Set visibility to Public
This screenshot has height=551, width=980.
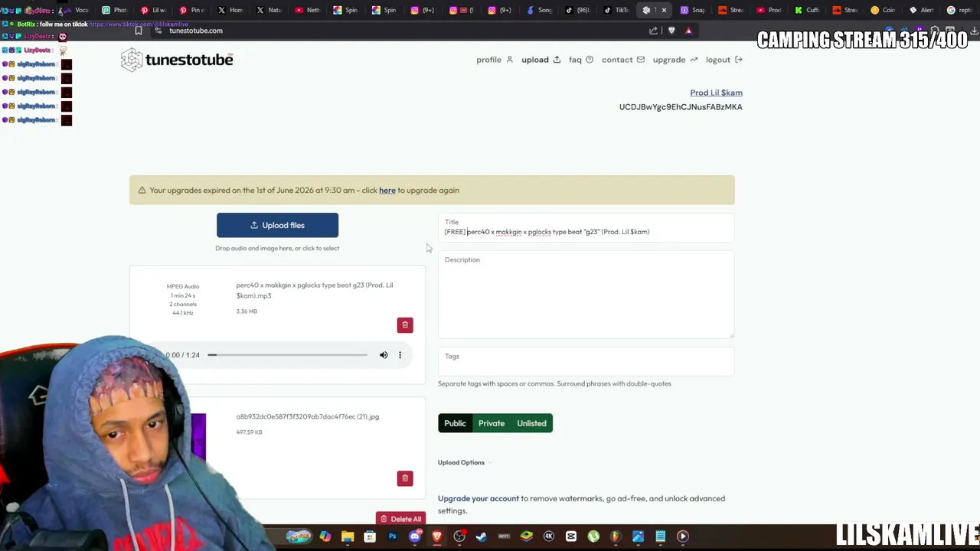point(455,423)
